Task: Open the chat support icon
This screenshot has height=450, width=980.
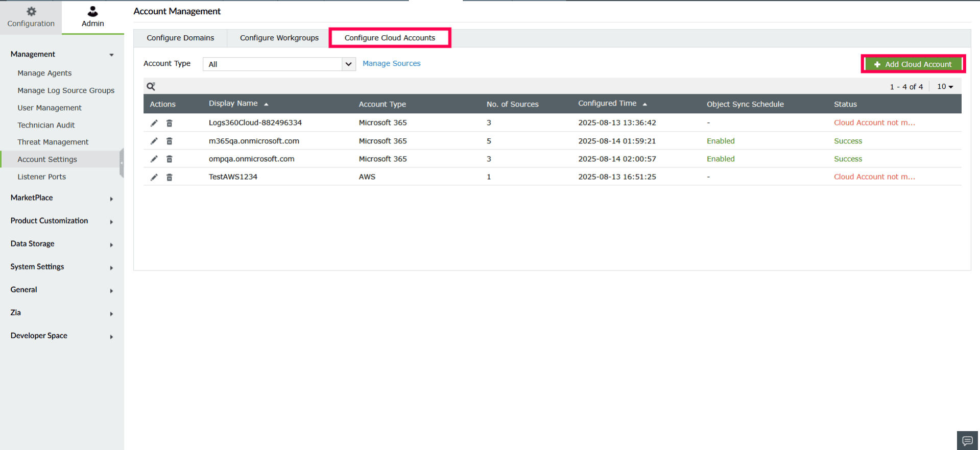Action: 967,440
